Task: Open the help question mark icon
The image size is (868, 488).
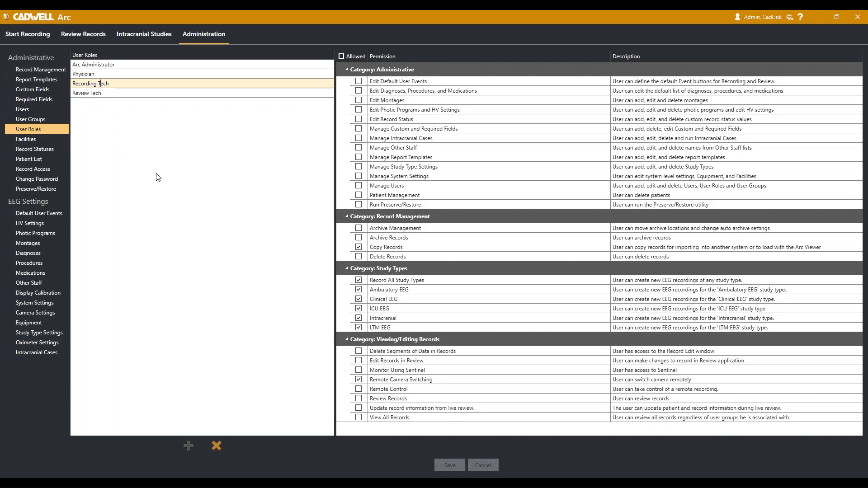Action: 800,17
